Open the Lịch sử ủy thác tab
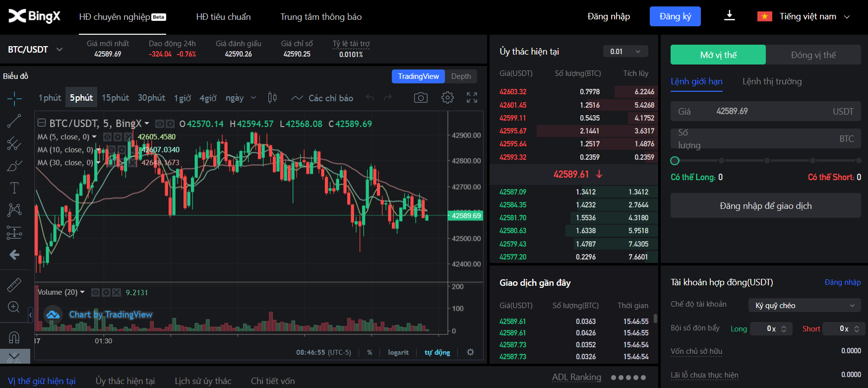 [x=203, y=381]
